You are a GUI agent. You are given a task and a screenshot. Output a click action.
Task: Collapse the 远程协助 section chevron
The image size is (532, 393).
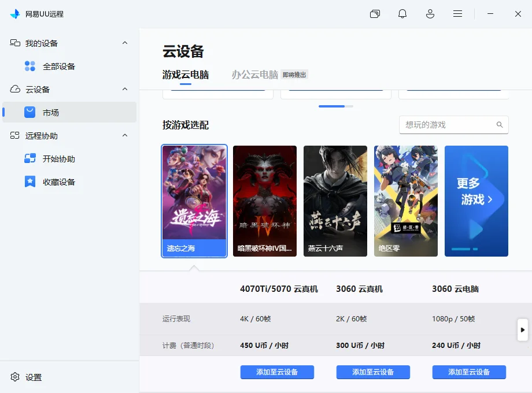click(x=125, y=135)
